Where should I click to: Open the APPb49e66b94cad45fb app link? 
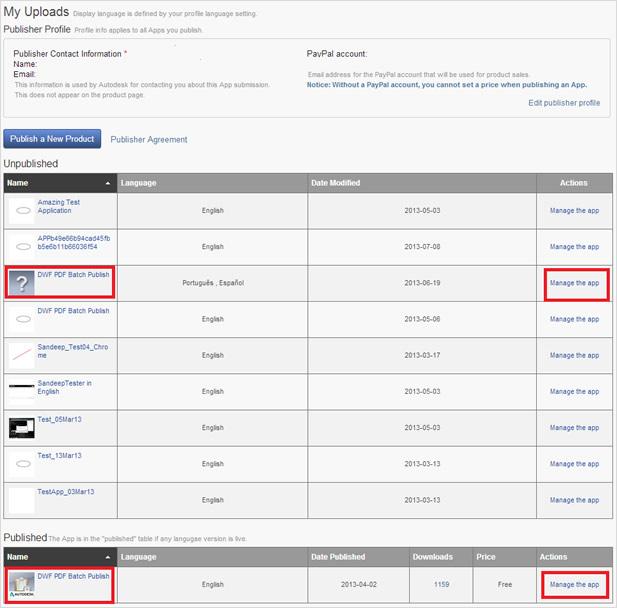pyautogui.click(x=74, y=242)
